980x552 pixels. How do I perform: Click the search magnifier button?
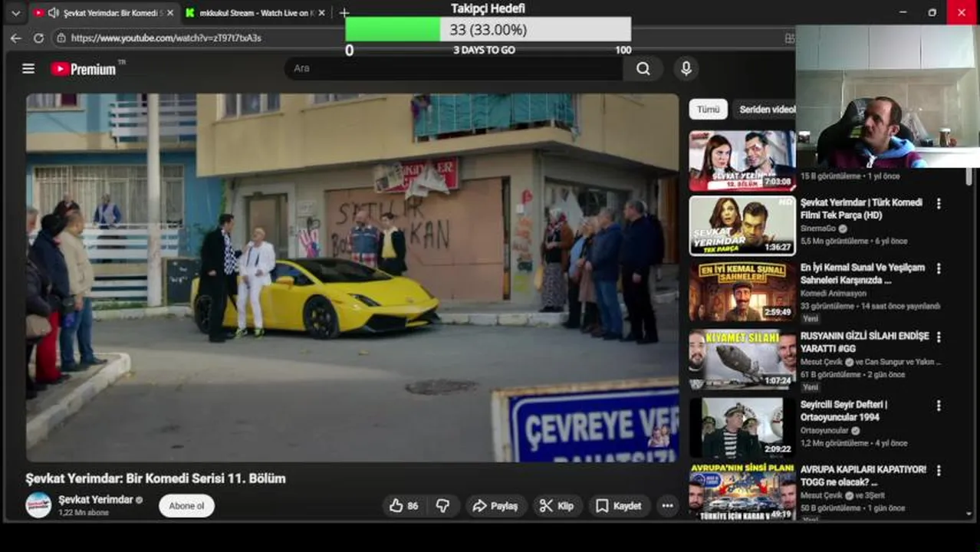pos(643,68)
